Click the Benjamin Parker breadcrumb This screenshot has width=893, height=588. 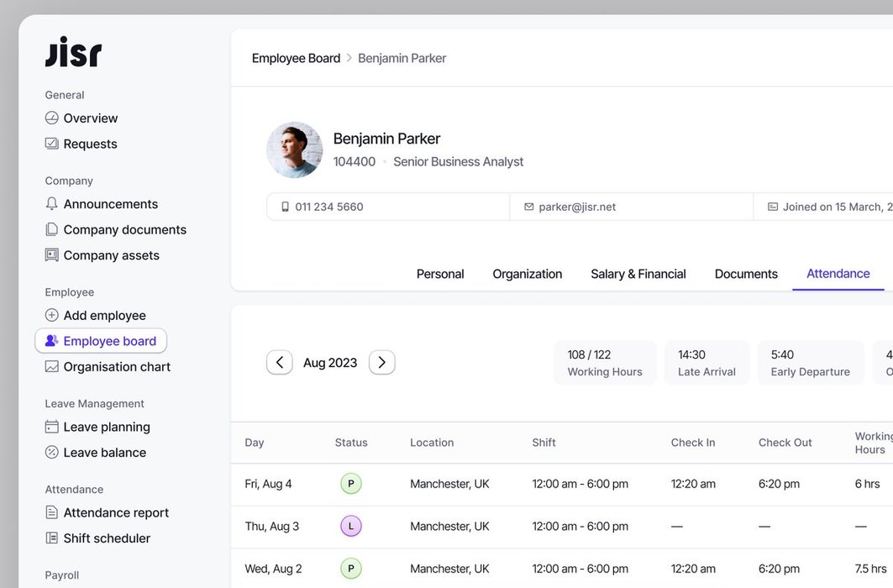[x=402, y=58]
